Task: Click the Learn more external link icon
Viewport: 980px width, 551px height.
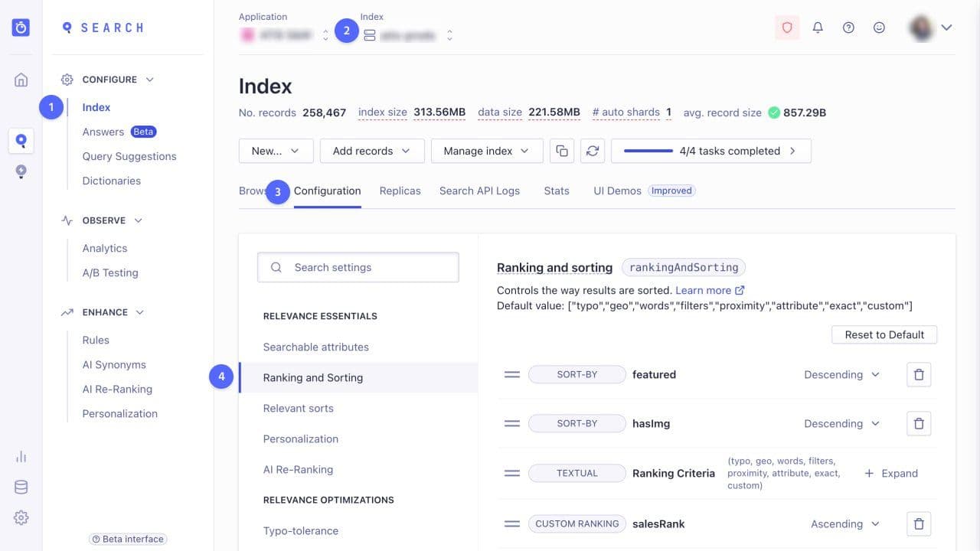Action: pyautogui.click(x=740, y=291)
